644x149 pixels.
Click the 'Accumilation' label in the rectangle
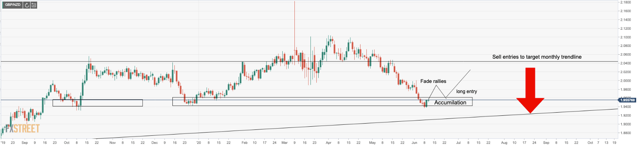click(x=450, y=102)
